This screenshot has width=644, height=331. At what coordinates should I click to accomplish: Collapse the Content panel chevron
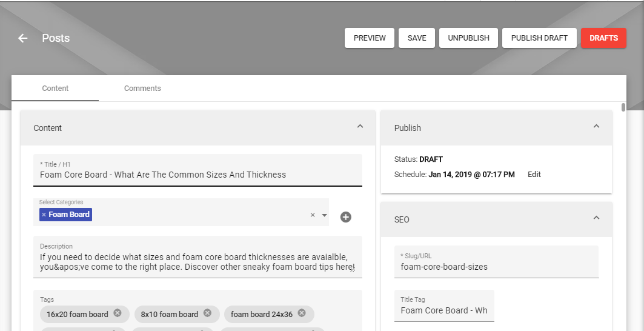pos(360,127)
